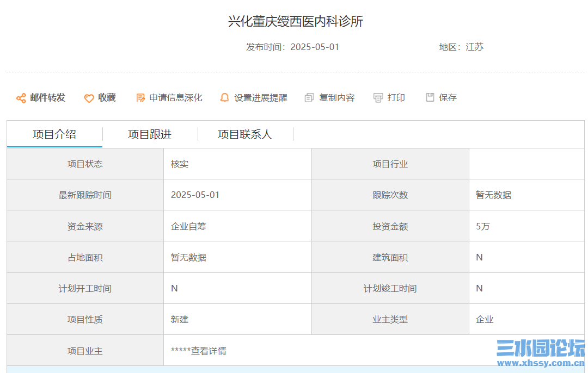
Task: Click the 投资金额 label cell
Action: [390, 226]
